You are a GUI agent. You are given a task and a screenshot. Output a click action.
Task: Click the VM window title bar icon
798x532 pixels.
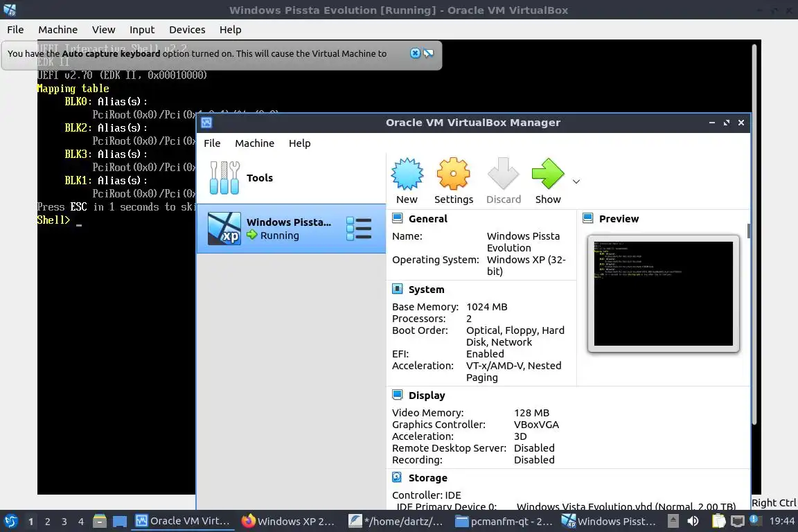click(10, 10)
